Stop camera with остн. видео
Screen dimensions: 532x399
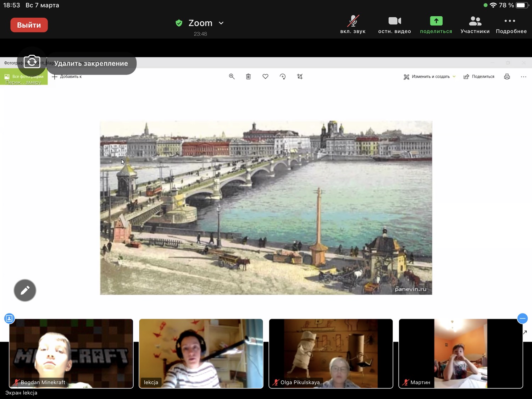click(x=394, y=24)
